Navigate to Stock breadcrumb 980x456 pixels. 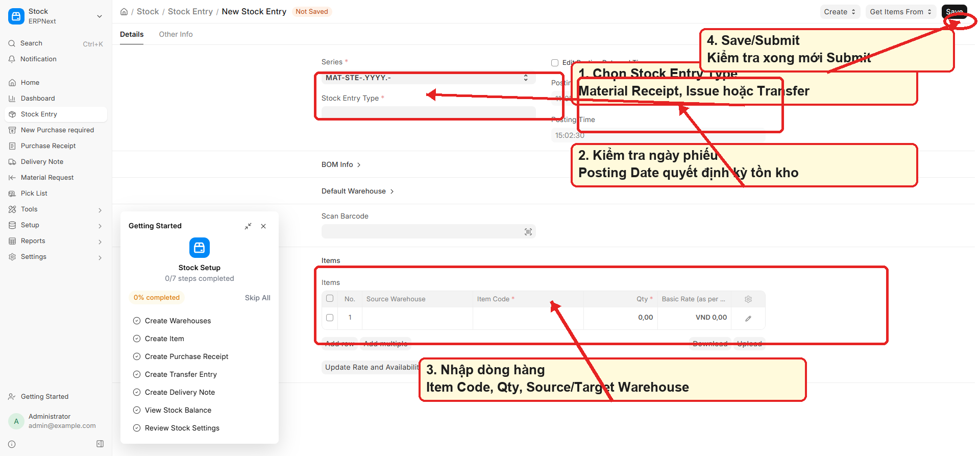coord(148,12)
